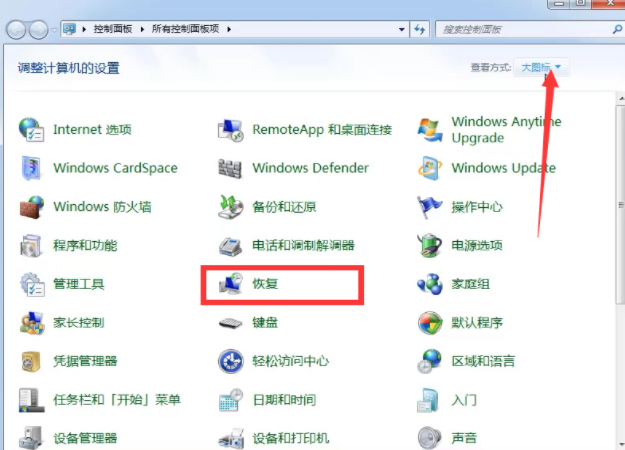The width and height of the screenshot is (625, 450).
Task: Click the 搜索控制面板 search field
Action: [520, 30]
